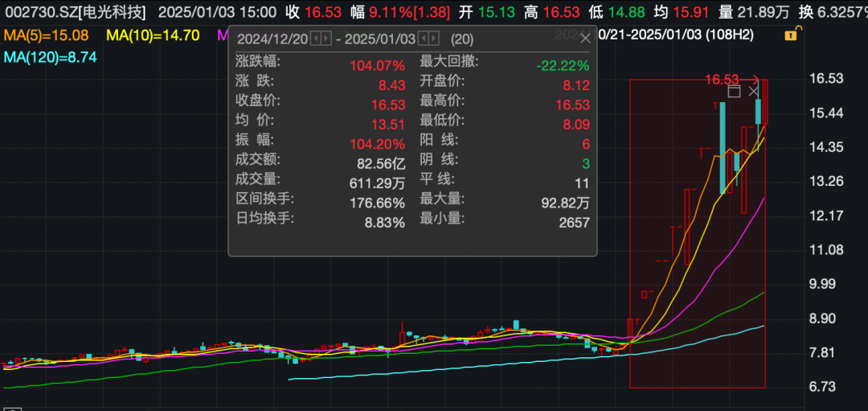Image resolution: width=868 pixels, height=411 pixels.
Task: Click the 成交额 82.56亿 row
Action: [x=320, y=163]
